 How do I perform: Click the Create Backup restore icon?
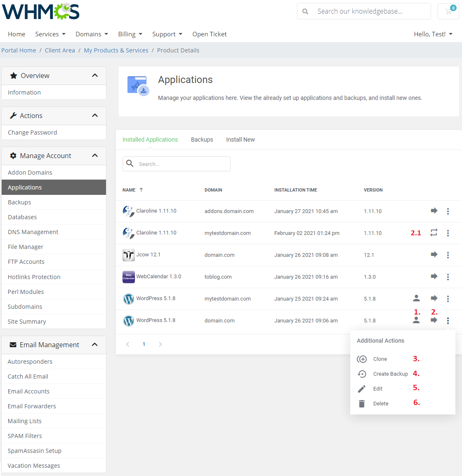point(362,374)
